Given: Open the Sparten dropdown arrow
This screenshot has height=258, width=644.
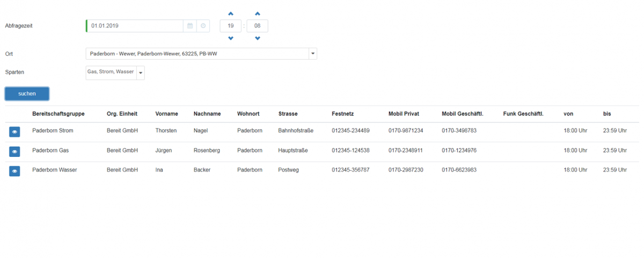Looking at the screenshot, I should (141, 73).
